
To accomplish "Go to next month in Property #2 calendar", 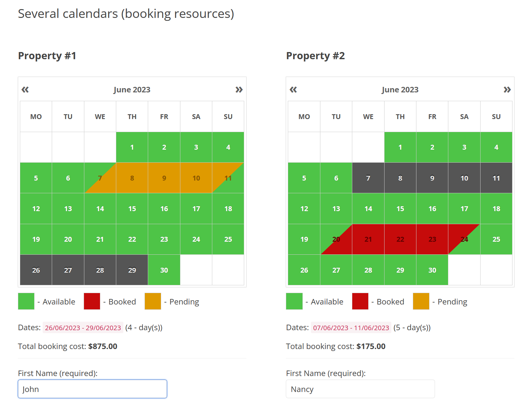I will click(x=507, y=90).
